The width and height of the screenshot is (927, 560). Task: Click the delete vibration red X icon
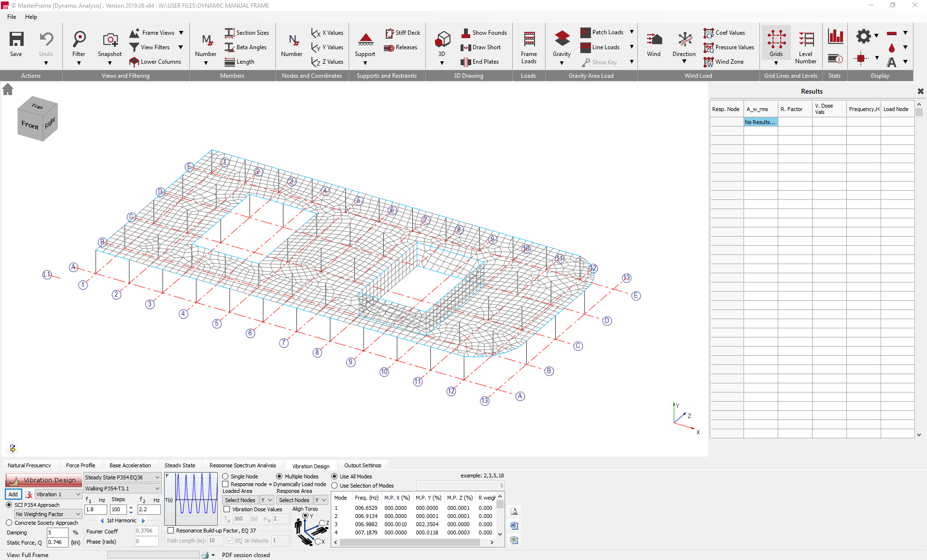(29, 494)
